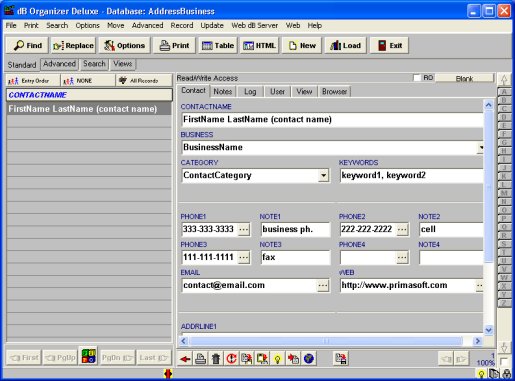Click the CONTACTNAME column header in list
Screen dimensions: 515x381
pos(89,95)
